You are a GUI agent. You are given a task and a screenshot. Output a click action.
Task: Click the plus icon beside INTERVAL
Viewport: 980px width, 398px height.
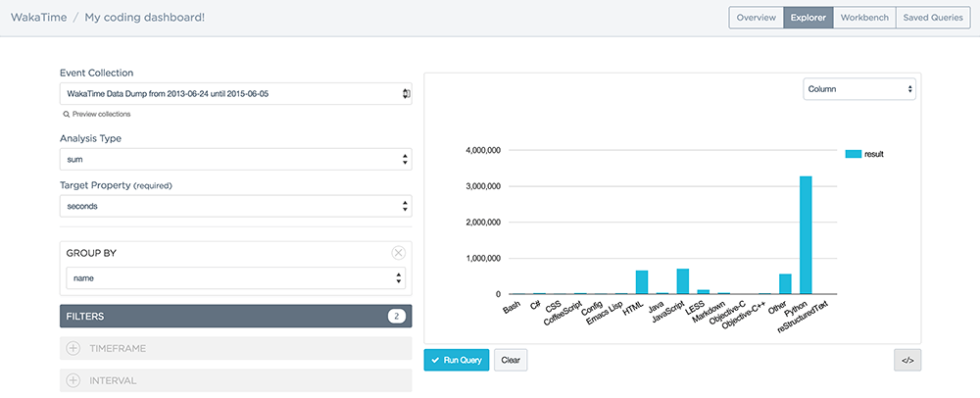point(73,380)
